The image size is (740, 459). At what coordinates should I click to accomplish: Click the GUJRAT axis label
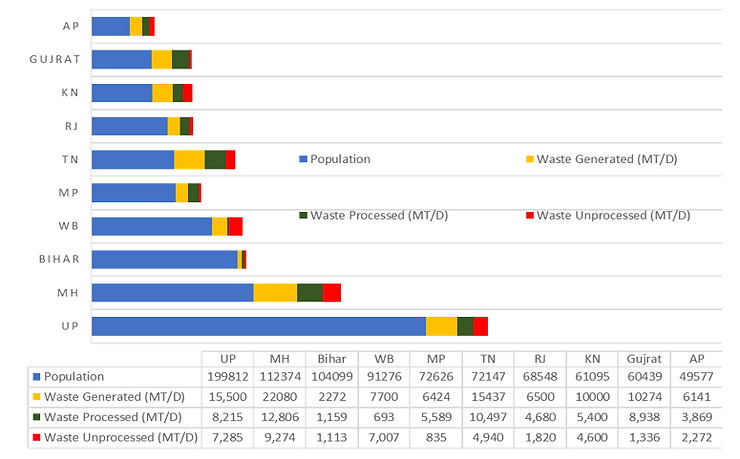tap(54, 60)
